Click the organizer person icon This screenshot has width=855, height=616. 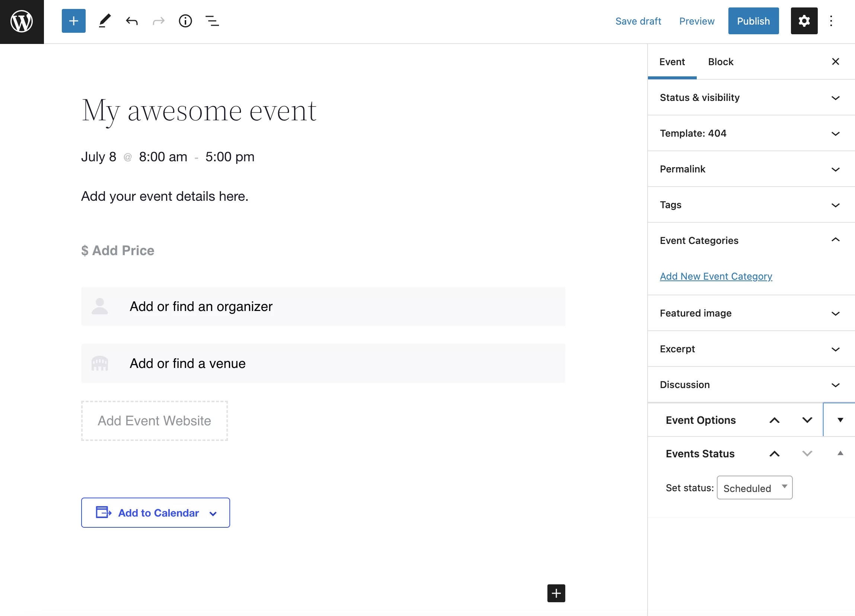100,306
